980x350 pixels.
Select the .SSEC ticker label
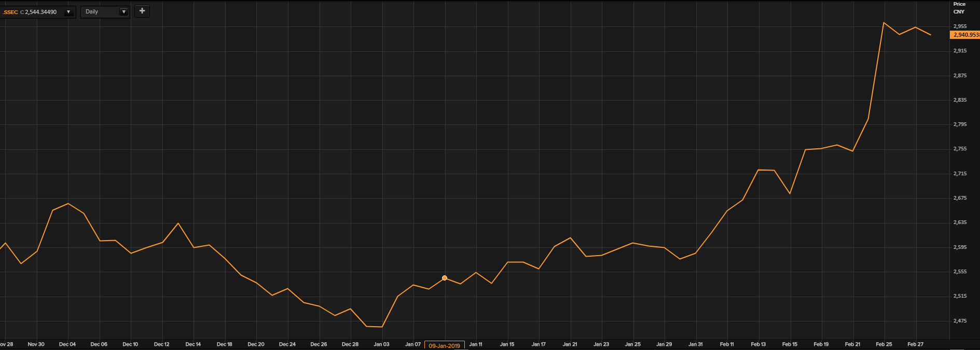click(10, 12)
